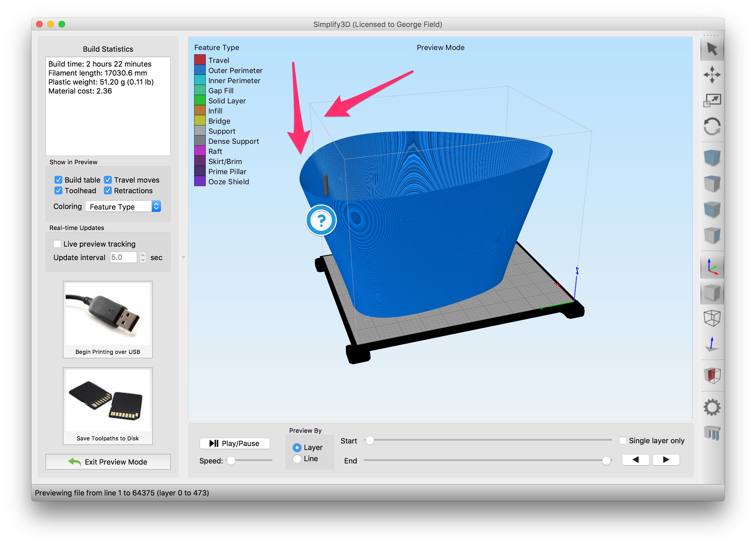Select the arrow pointer tool

coord(712,49)
